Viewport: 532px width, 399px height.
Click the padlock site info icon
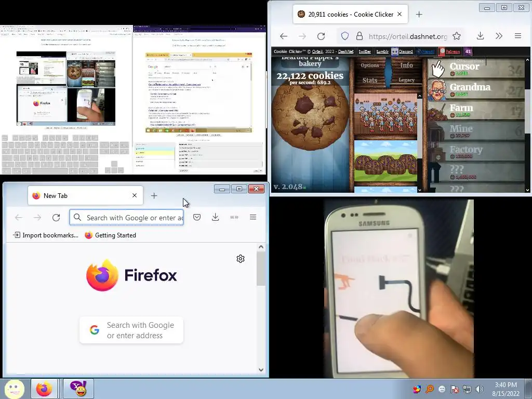coord(360,36)
